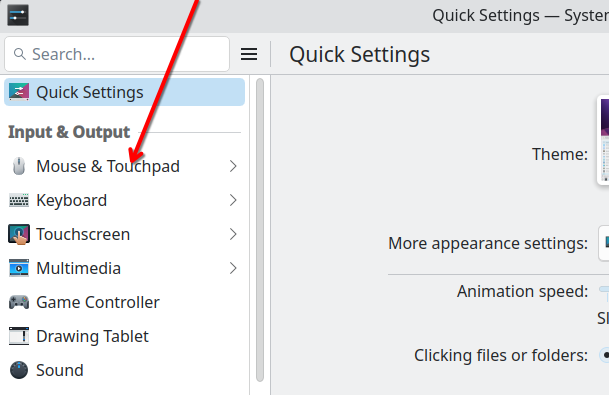The height and width of the screenshot is (395, 609).
Task: Click the keyboard icon in sidebar
Action: (x=19, y=200)
